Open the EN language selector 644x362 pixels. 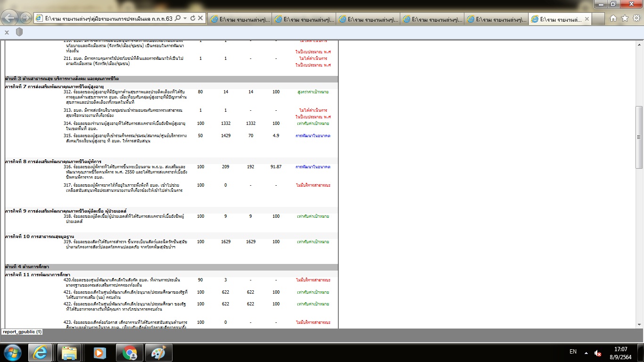click(573, 352)
